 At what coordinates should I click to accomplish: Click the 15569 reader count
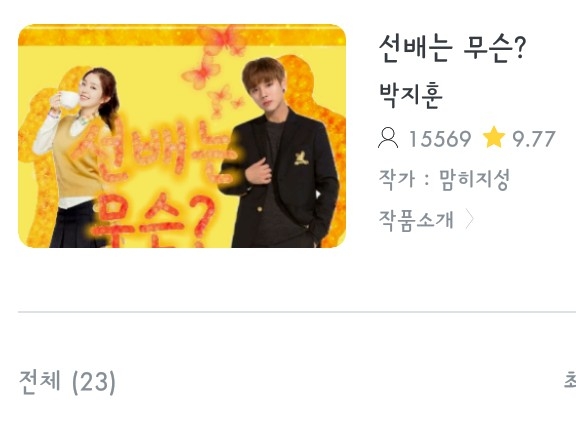coord(440,139)
